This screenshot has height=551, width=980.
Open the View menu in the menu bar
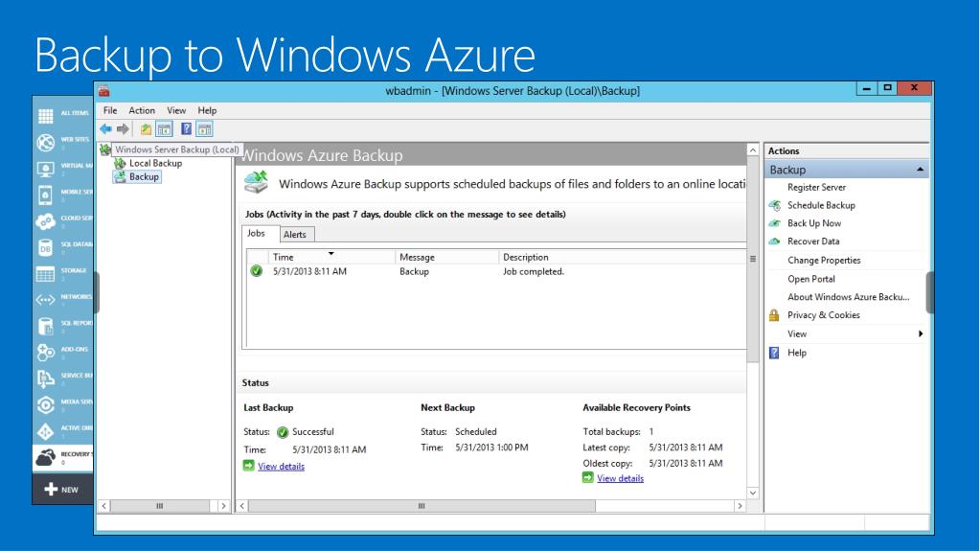(x=176, y=110)
